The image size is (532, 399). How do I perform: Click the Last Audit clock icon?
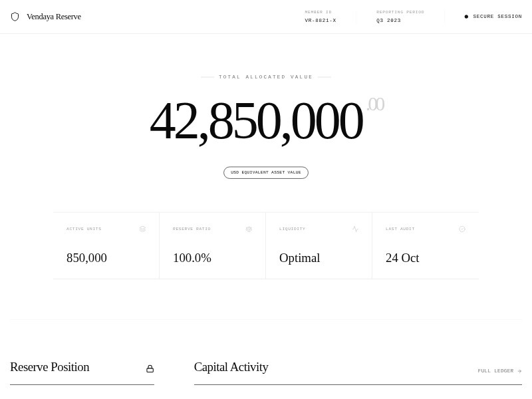click(462, 229)
